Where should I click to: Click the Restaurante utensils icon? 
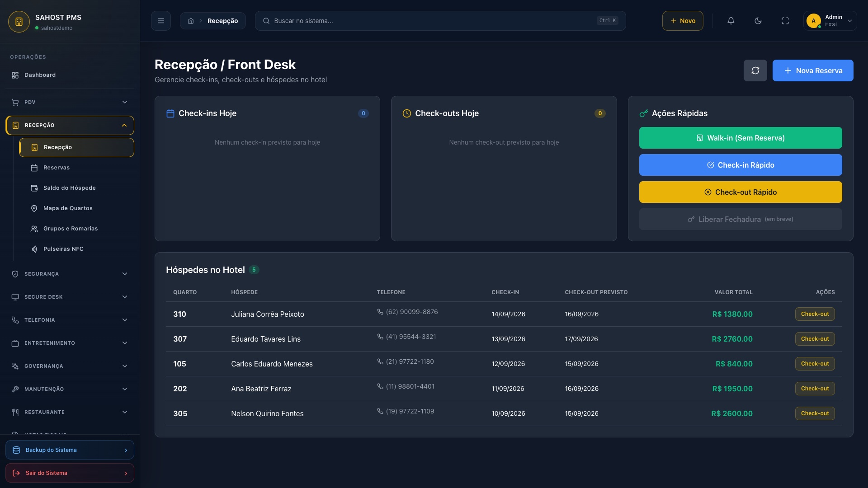[15, 412]
